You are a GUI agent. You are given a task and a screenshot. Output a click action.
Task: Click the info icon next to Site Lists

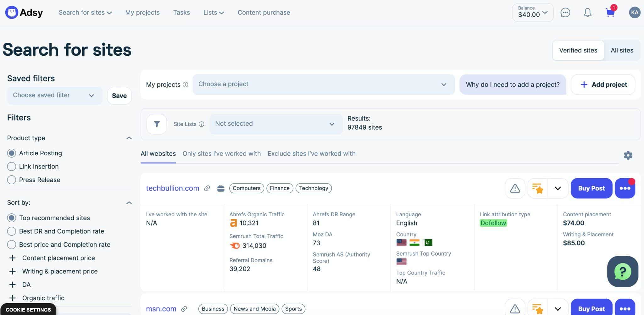[202, 124]
